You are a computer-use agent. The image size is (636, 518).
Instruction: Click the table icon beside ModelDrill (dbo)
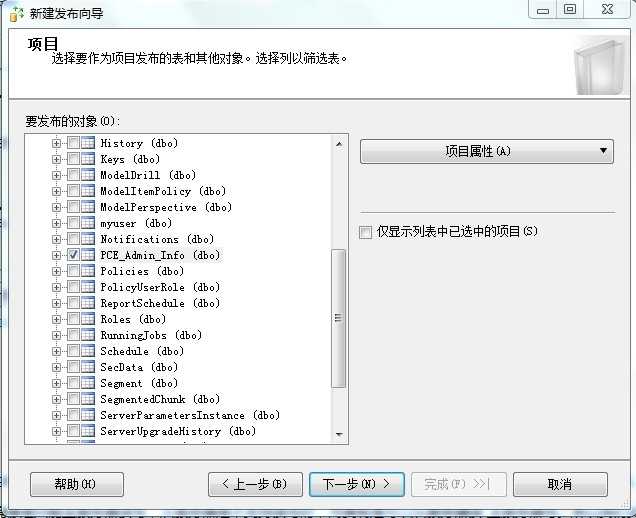coord(88,175)
